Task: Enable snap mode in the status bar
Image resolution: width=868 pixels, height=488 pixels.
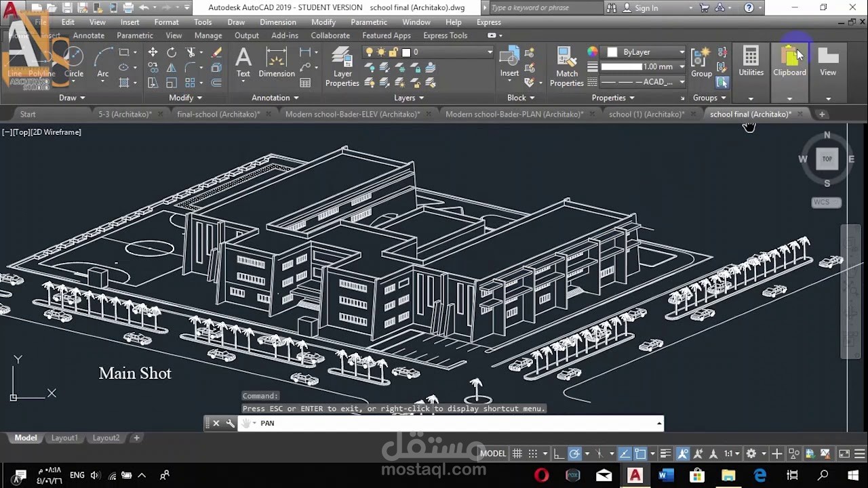Action: (x=534, y=453)
